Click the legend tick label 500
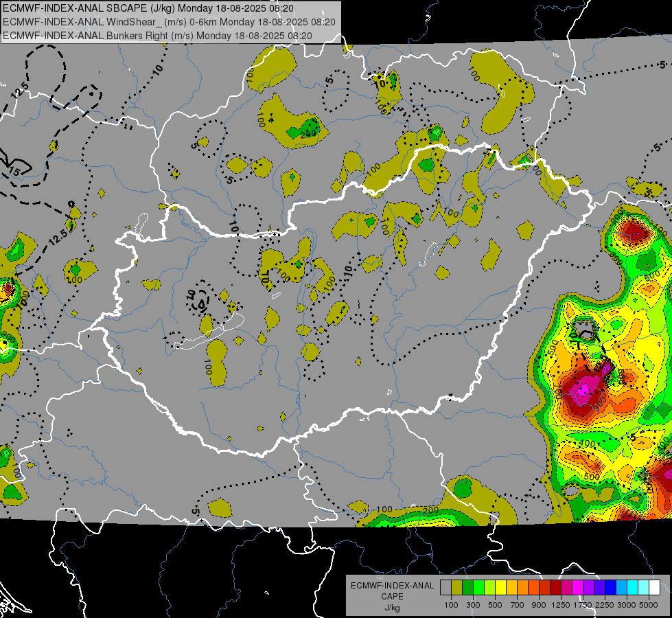Image resolution: width=672 pixels, height=618 pixels. click(495, 605)
